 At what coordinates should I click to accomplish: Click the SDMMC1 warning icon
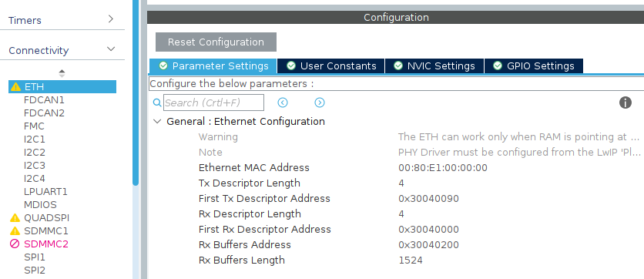pos(15,231)
